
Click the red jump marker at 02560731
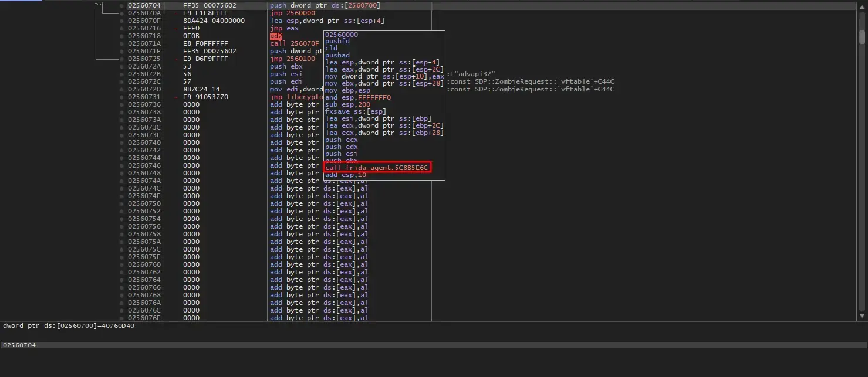tap(177, 97)
